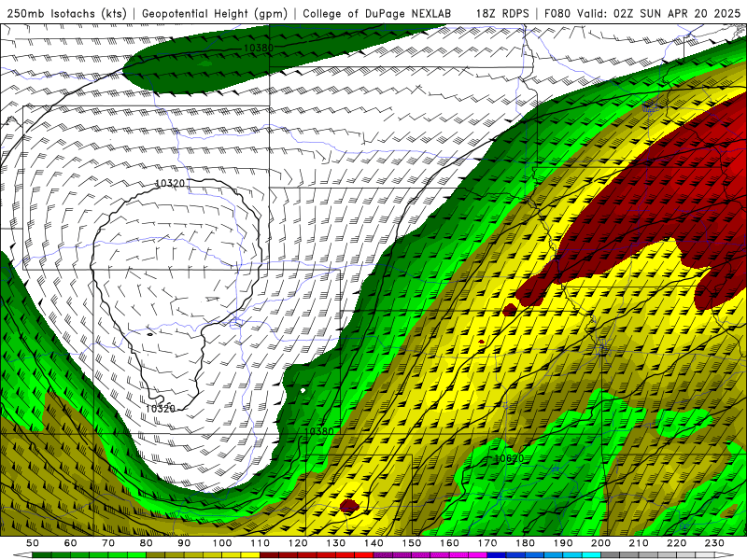This screenshot has height=560, width=747.
Task: Click the color bar label 130
Action: pyautogui.click(x=336, y=543)
